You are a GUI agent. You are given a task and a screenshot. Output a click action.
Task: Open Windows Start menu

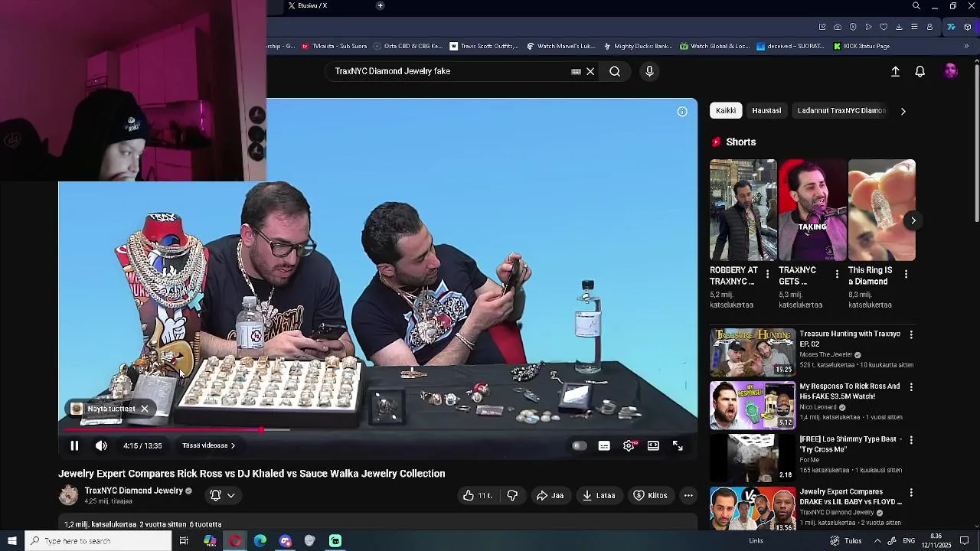[x=12, y=541]
